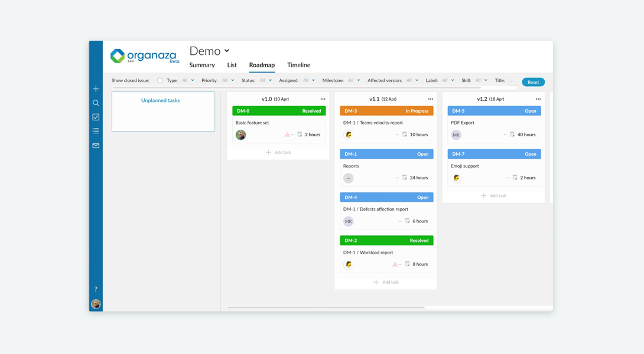Screen dimensions: 644x354
Task: Click the Organaza logo
Action: pos(145,56)
